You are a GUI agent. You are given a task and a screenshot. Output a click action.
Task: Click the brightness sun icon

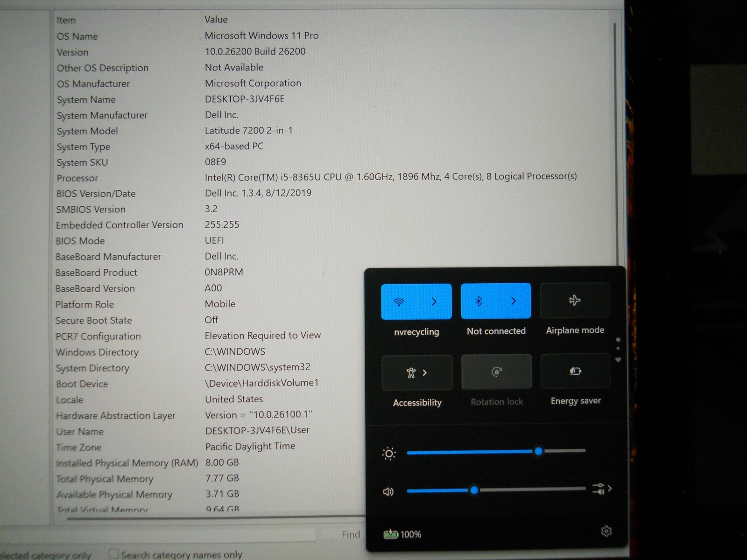click(389, 454)
